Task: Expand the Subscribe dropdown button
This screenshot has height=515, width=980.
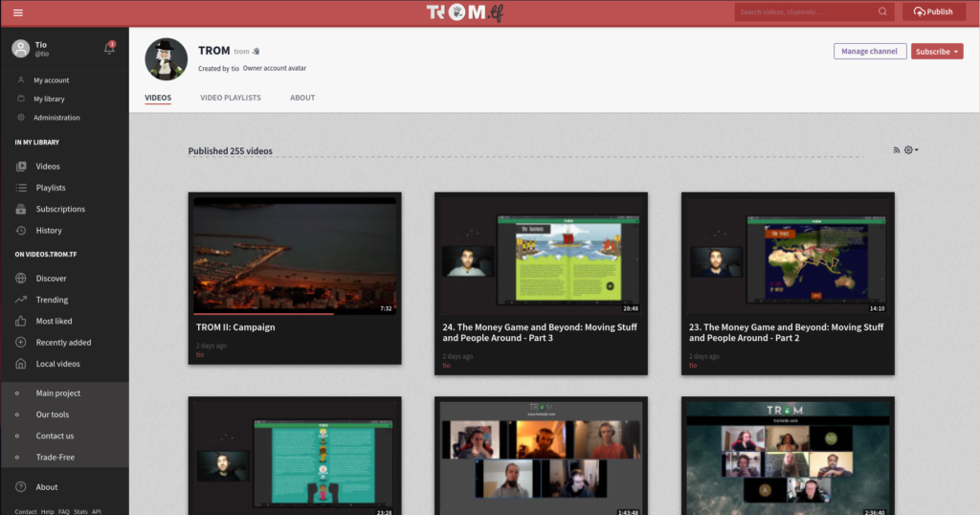Action: 936,52
